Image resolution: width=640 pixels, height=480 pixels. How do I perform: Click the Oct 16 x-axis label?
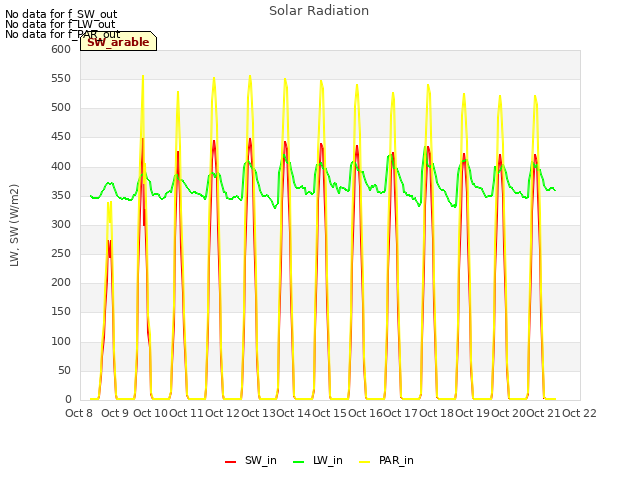tap(365, 413)
